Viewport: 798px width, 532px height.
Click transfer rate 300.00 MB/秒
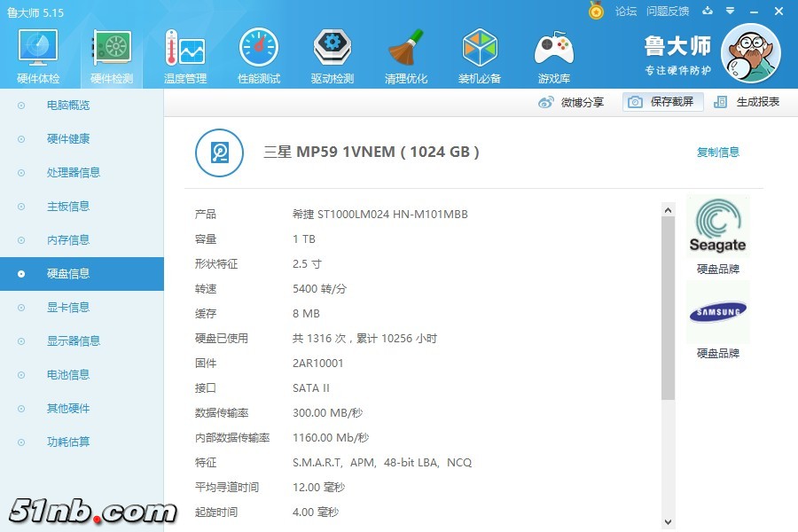click(327, 413)
